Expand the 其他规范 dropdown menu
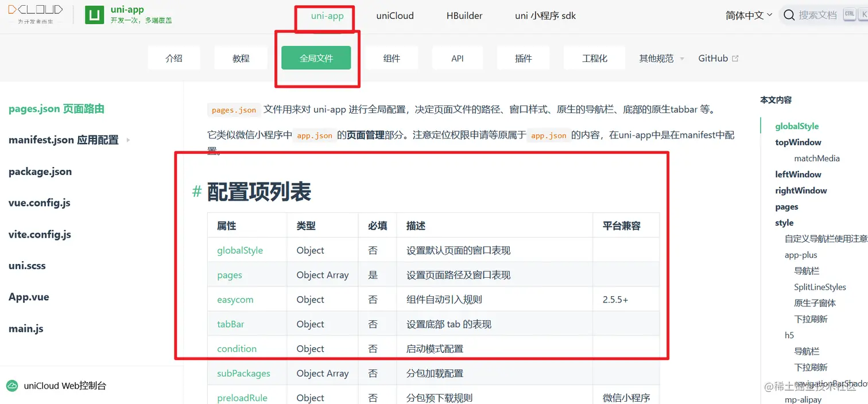This screenshot has width=868, height=404. pyautogui.click(x=660, y=58)
